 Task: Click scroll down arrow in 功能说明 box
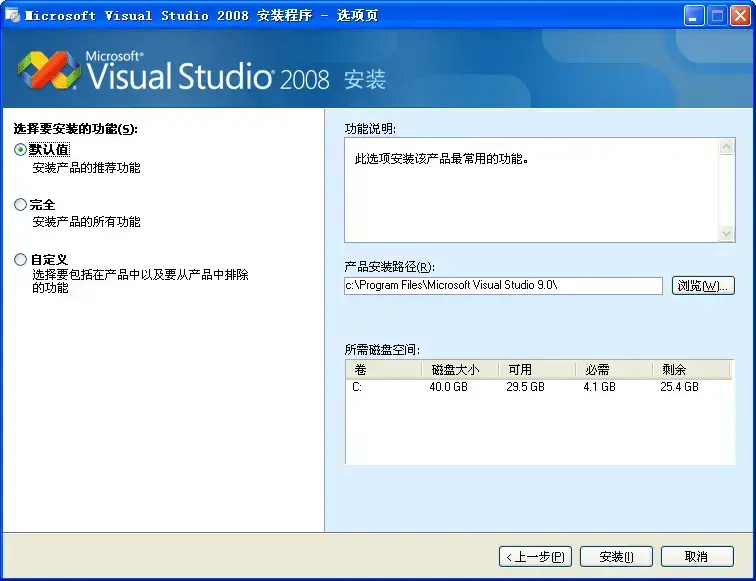coord(726,234)
